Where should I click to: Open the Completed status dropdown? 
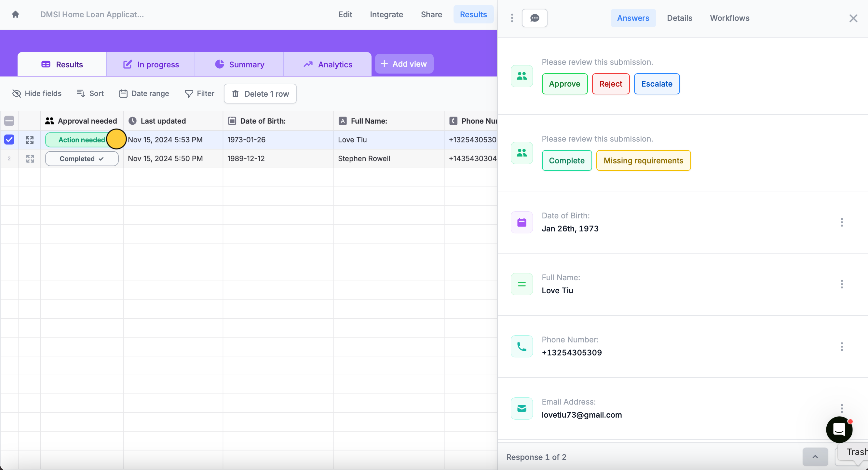82,159
